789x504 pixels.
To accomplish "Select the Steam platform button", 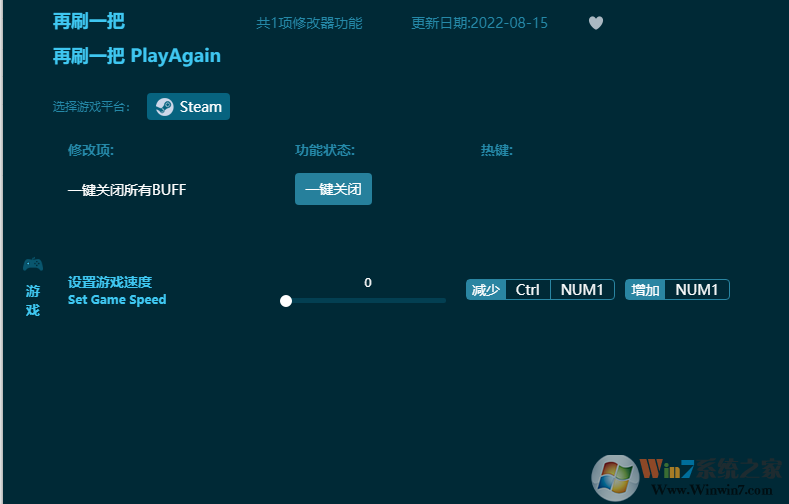I will pyautogui.click(x=188, y=107).
